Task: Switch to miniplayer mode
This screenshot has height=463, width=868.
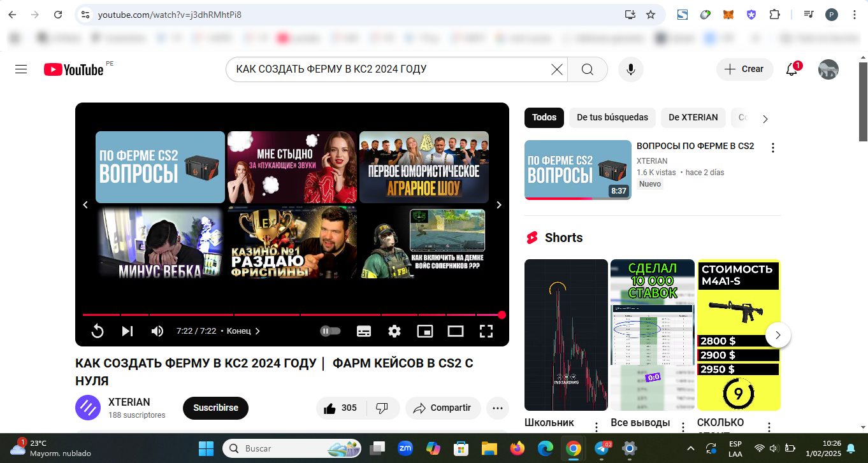Action: (425, 331)
